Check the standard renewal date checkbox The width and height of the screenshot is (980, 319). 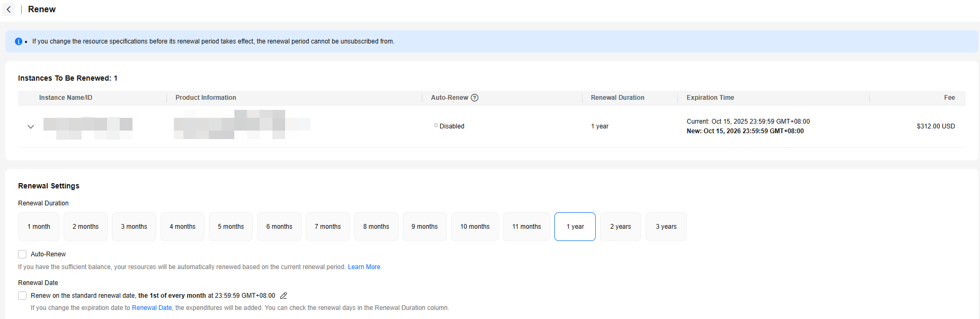(22, 296)
